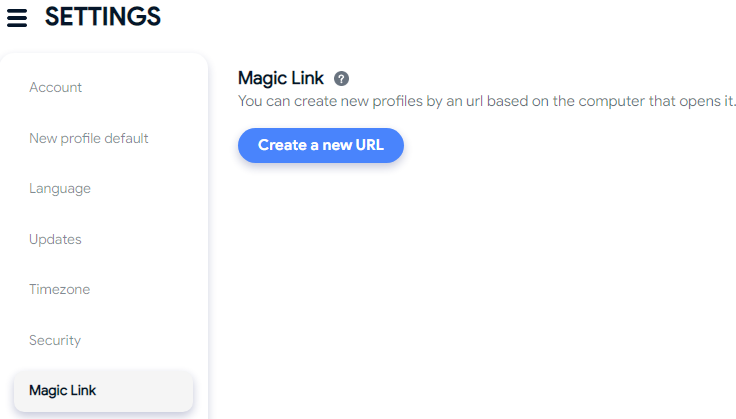The width and height of the screenshot is (736, 419).
Task: Select the highlighted Magic Link sidebar item
Action: pos(103,391)
